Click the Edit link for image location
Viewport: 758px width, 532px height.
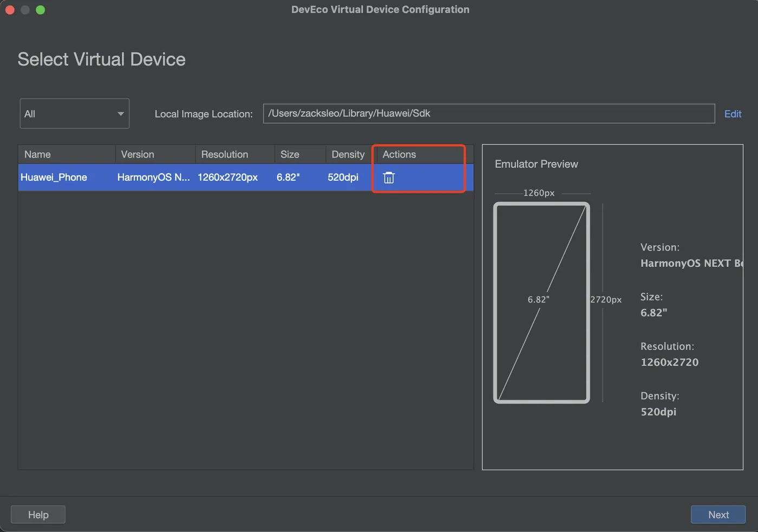tap(733, 114)
